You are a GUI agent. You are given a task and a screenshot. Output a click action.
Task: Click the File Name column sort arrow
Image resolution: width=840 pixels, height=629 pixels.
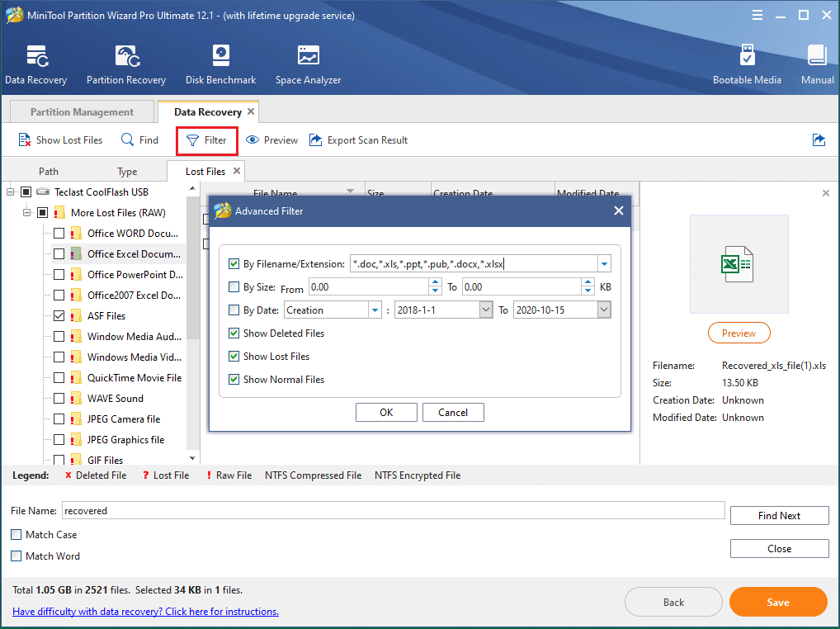350,191
